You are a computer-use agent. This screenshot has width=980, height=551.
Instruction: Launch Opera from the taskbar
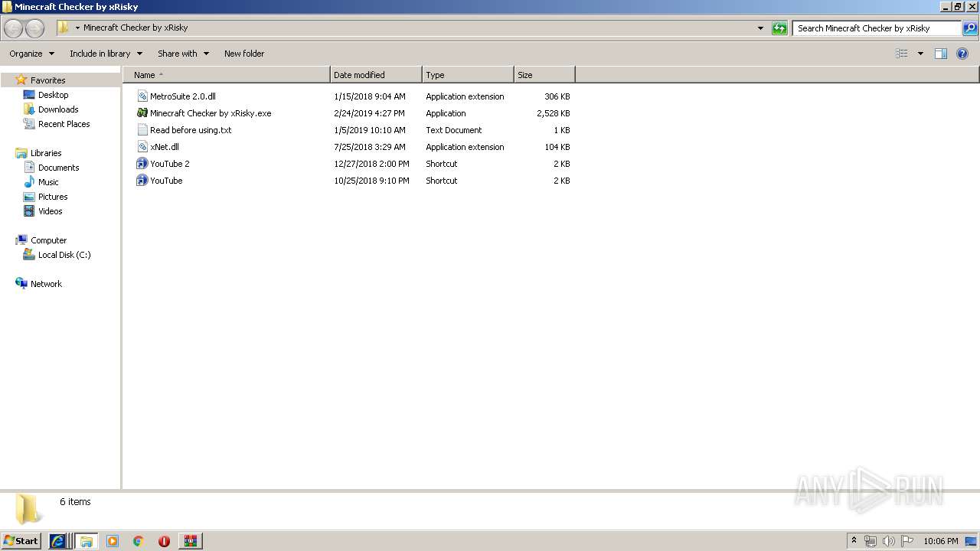coord(164,541)
